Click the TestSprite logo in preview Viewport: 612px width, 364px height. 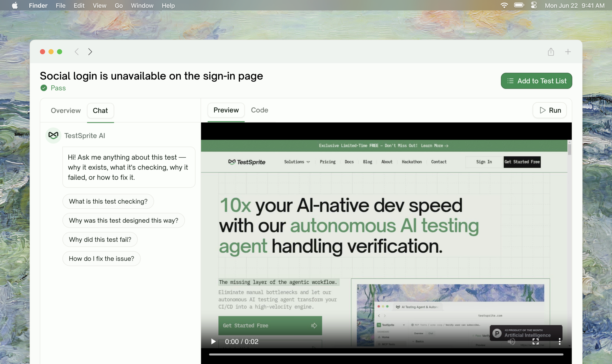pyautogui.click(x=247, y=162)
